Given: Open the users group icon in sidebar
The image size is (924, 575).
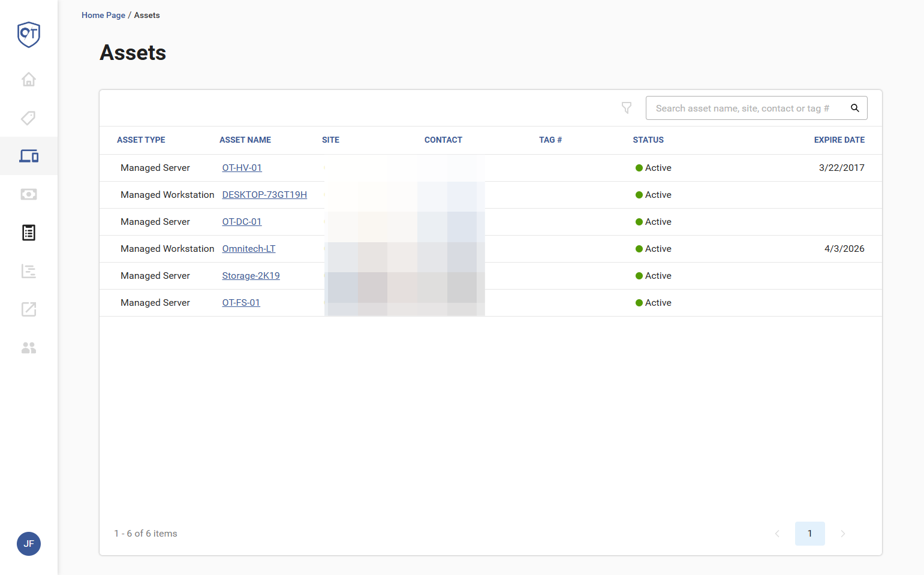Looking at the screenshot, I should point(29,348).
